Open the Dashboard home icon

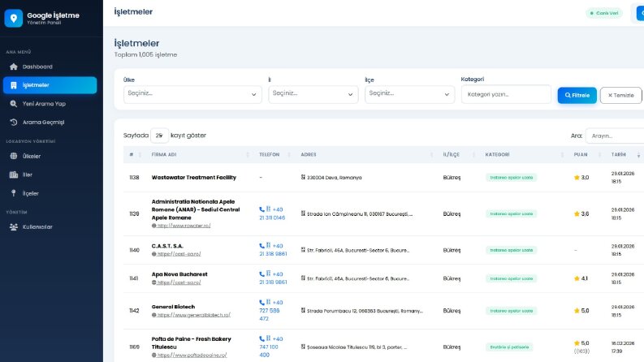coord(14,67)
